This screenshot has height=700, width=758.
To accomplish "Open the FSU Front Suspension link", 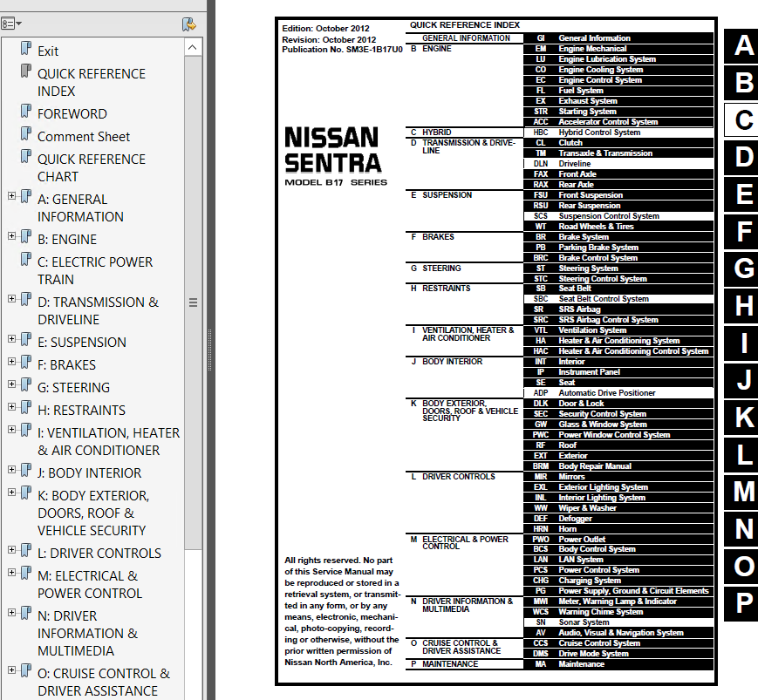I will pyautogui.click(x=618, y=195).
